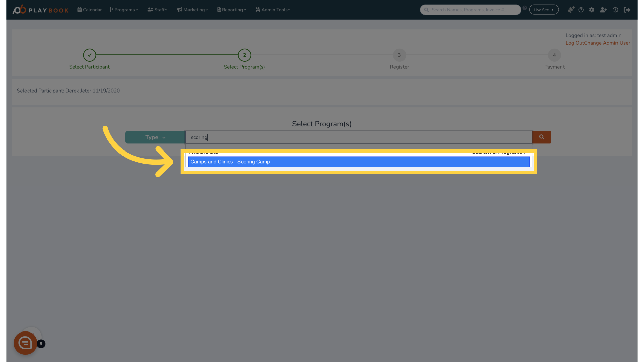Click the scoring search input field

tap(359, 137)
